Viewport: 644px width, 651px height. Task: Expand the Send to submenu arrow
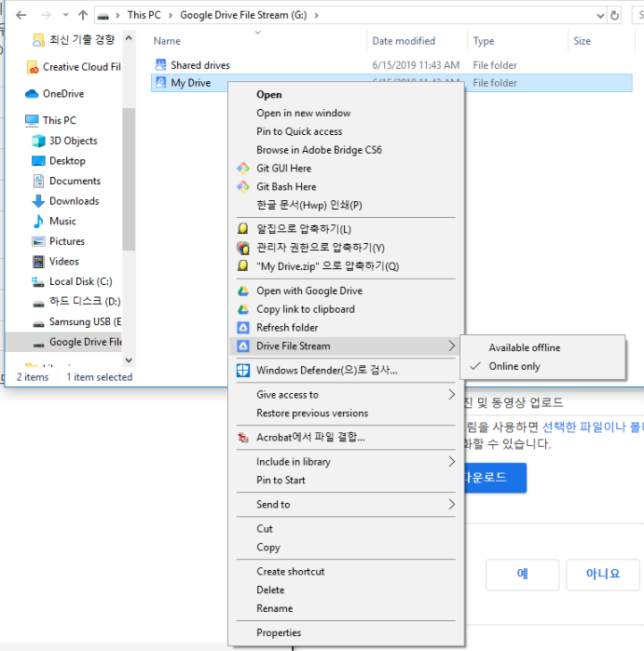(452, 504)
